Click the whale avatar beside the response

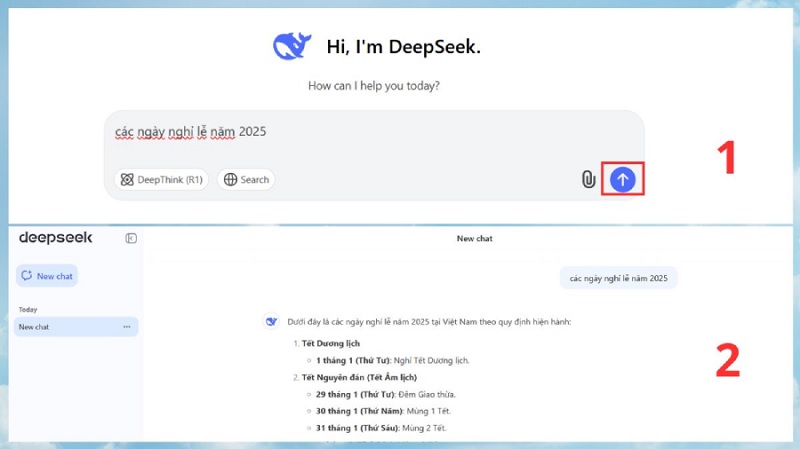(x=271, y=321)
